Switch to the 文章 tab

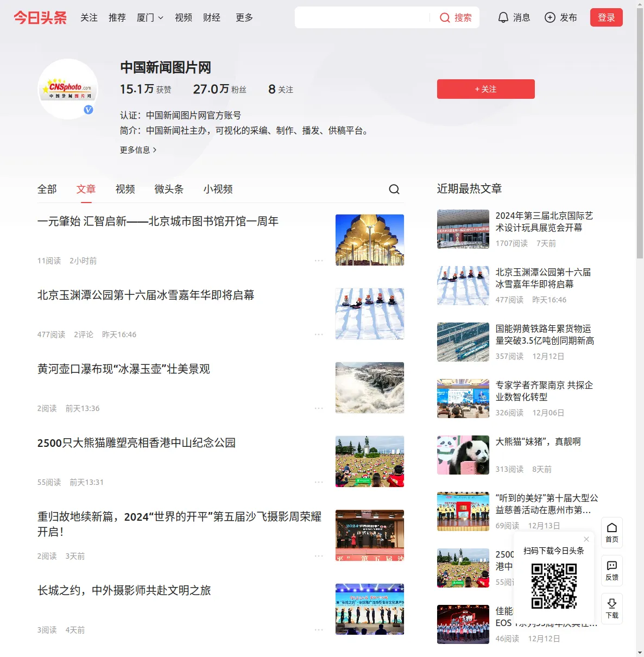click(x=86, y=189)
